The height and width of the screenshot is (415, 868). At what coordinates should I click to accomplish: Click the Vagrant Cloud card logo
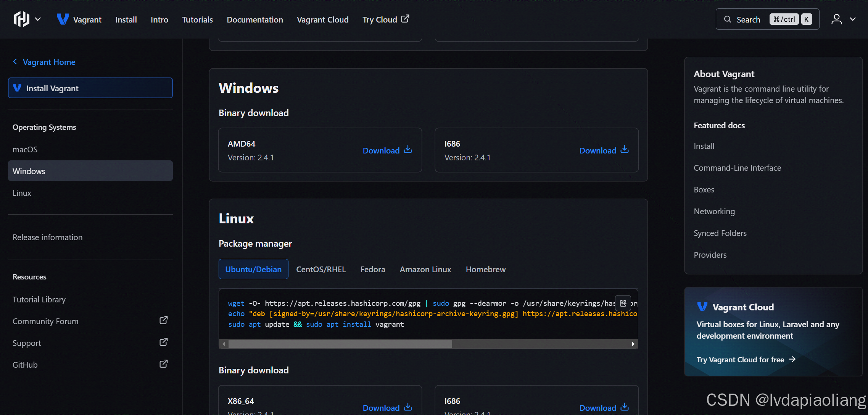coord(702,307)
